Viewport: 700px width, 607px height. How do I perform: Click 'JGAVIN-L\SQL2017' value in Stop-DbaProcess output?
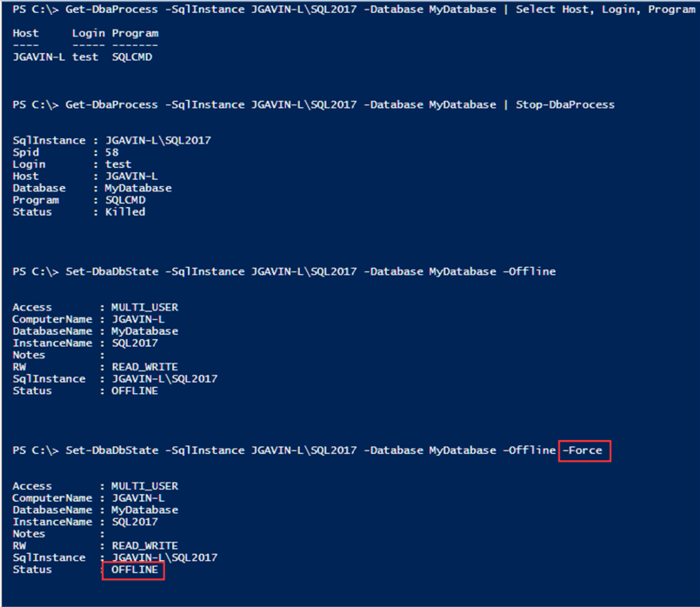[158, 141]
